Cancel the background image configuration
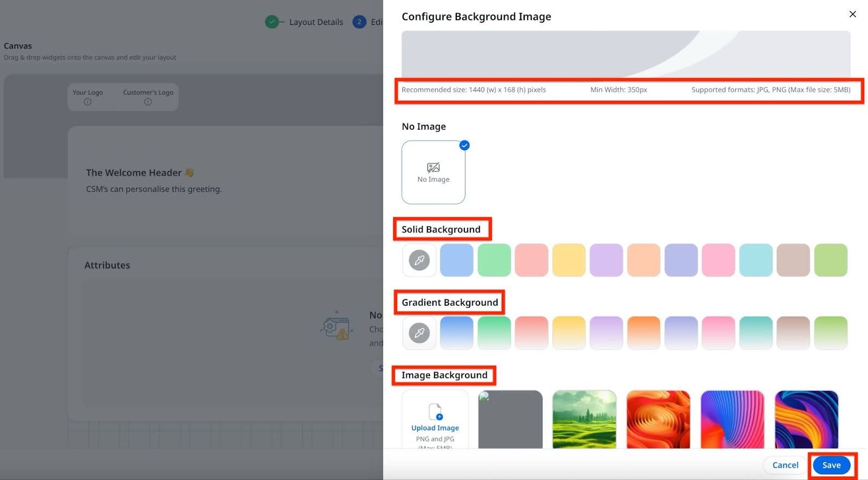Viewport: 868px width, 480px height. tap(785, 465)
